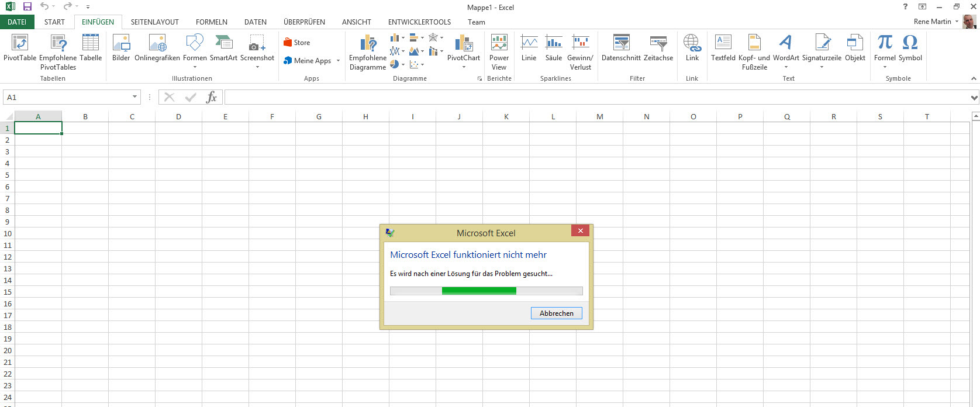Insert a pie chart (Kreisdiagramm)
Image resolution: width=980 pixels, height=407 pixels.
pos(397,64)
